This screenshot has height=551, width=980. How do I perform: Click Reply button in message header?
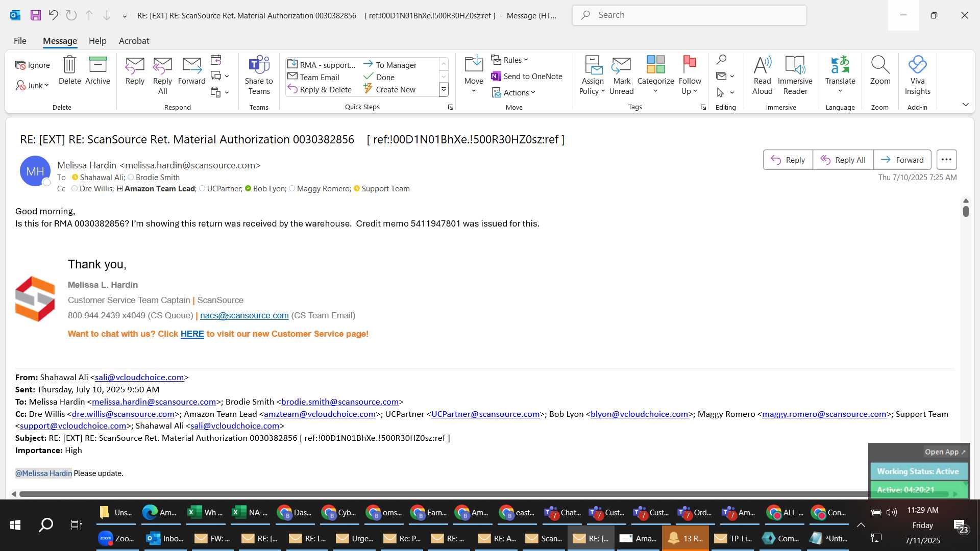(x=788, y=160)
